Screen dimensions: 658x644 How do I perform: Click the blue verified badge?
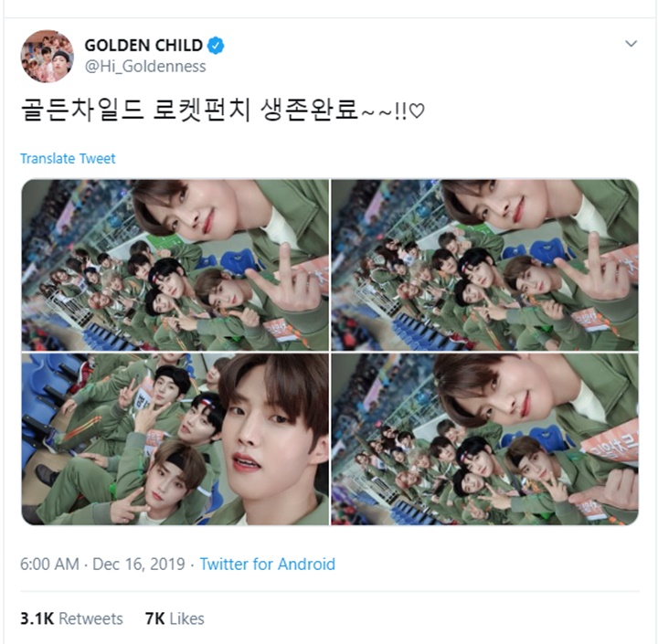[x=216, y=46]
